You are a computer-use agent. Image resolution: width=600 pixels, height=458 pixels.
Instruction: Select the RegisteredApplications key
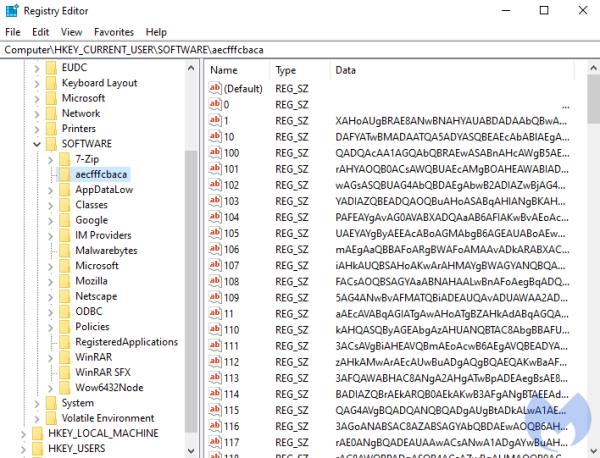126,342
